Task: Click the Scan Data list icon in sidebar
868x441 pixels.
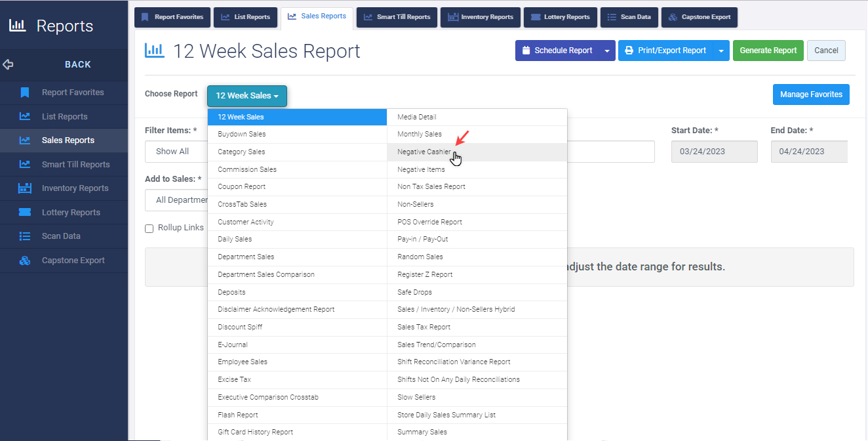Action: [25, 236]
